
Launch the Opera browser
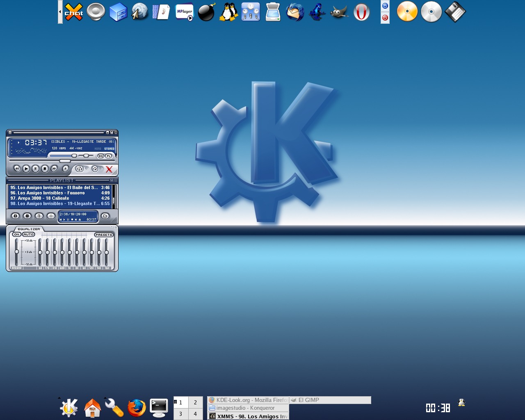pos(361,12)
